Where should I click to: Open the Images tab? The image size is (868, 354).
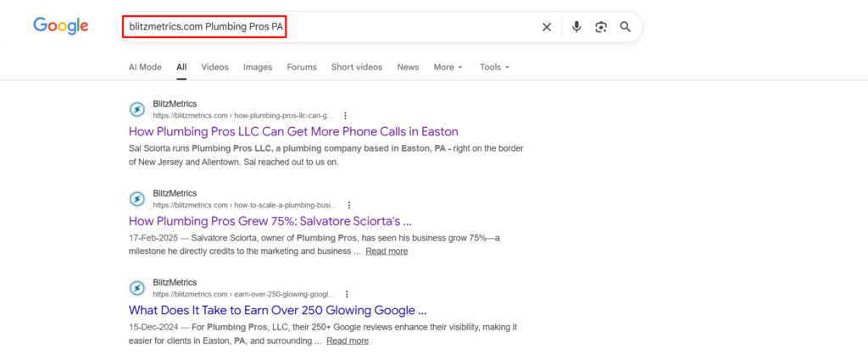[258, 67]
